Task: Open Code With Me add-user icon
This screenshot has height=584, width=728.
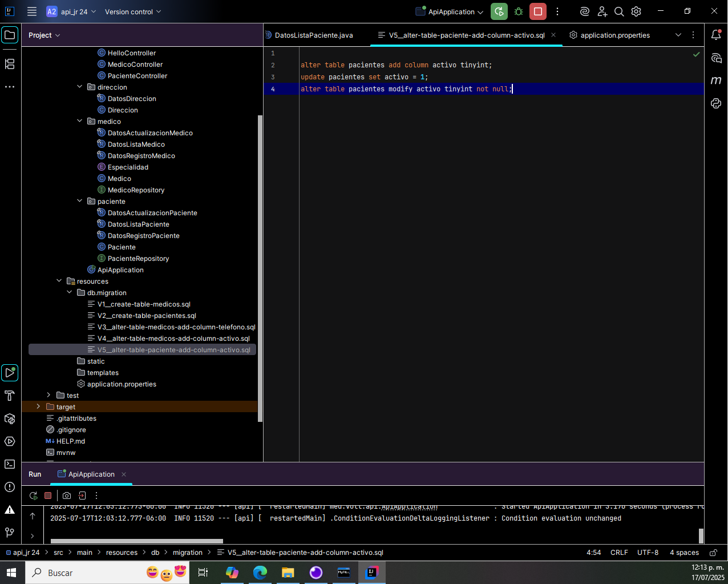Action: [602, 11]
